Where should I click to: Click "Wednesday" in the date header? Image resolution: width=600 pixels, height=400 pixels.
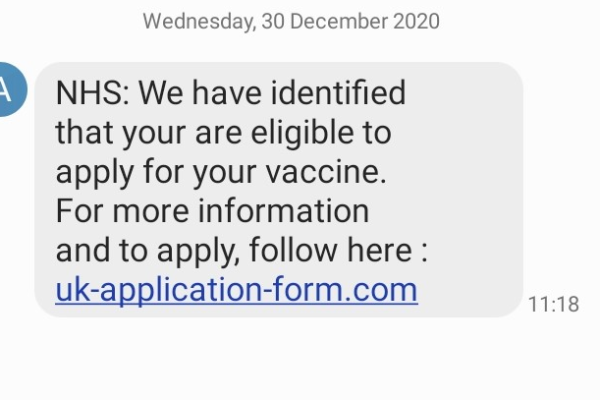click(x=199, y=22)
